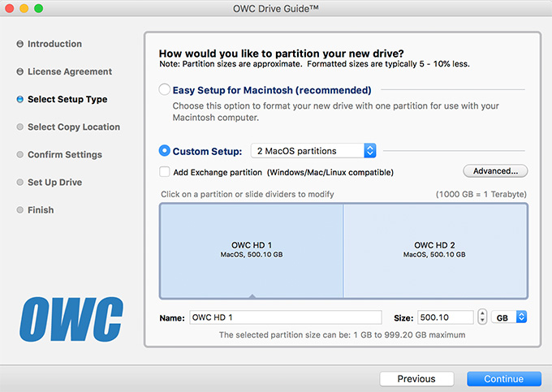The height and width of the screenshot is (392, 552).
Task: Click the Advanced... button
Action: click(495, 171)
